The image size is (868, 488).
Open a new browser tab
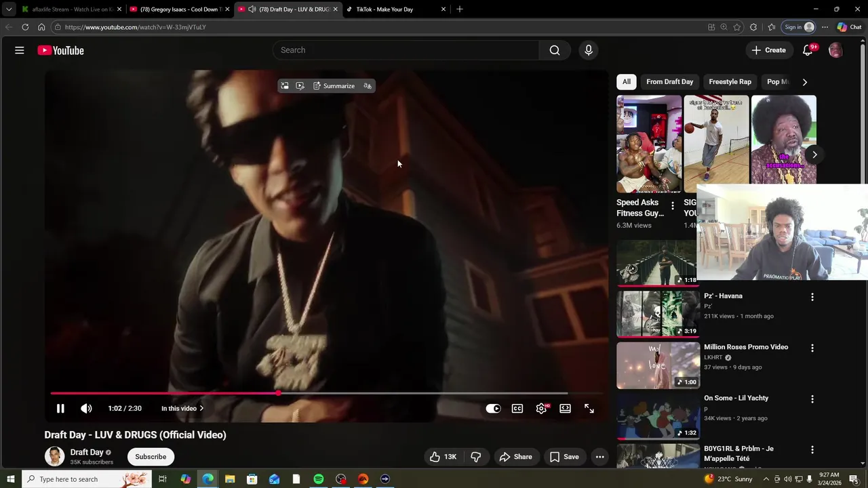[460, 9]
